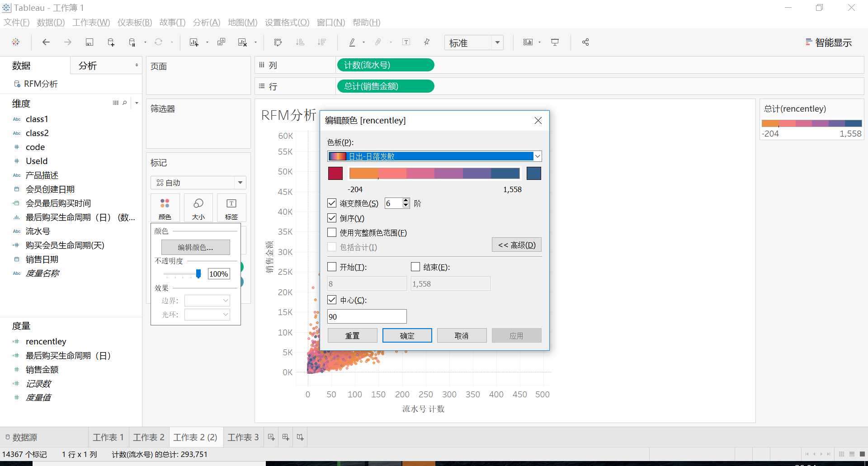Viewport: 868px width, 466px height.
Task: Click the share workbook icon
Action: [585, 42]
